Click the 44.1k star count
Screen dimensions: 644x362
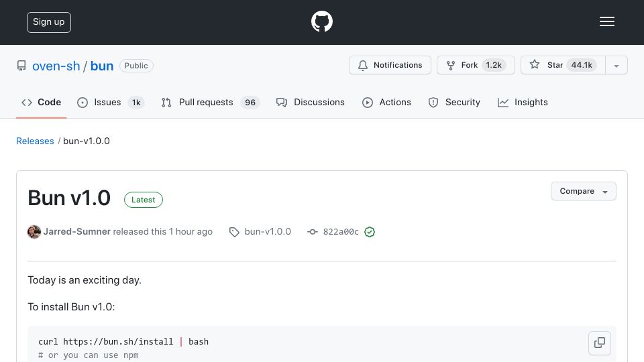[x=582, y=65]
